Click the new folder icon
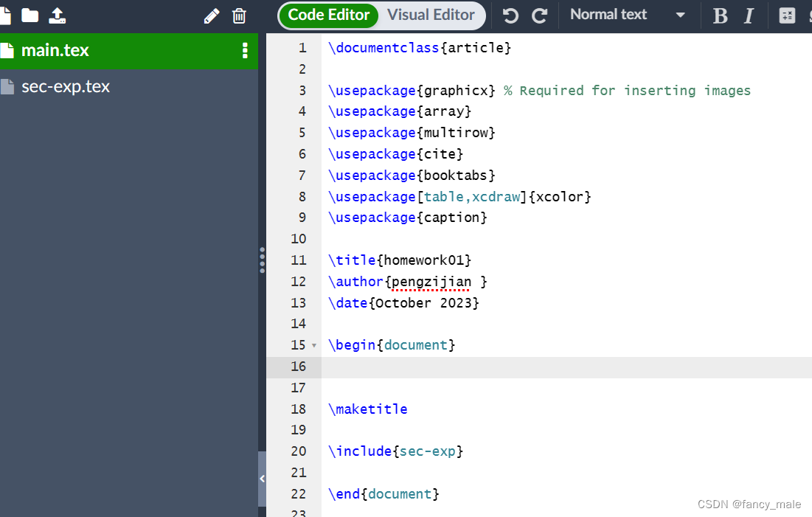This screenshot has height=517, width=812. [x=30, y=16]
